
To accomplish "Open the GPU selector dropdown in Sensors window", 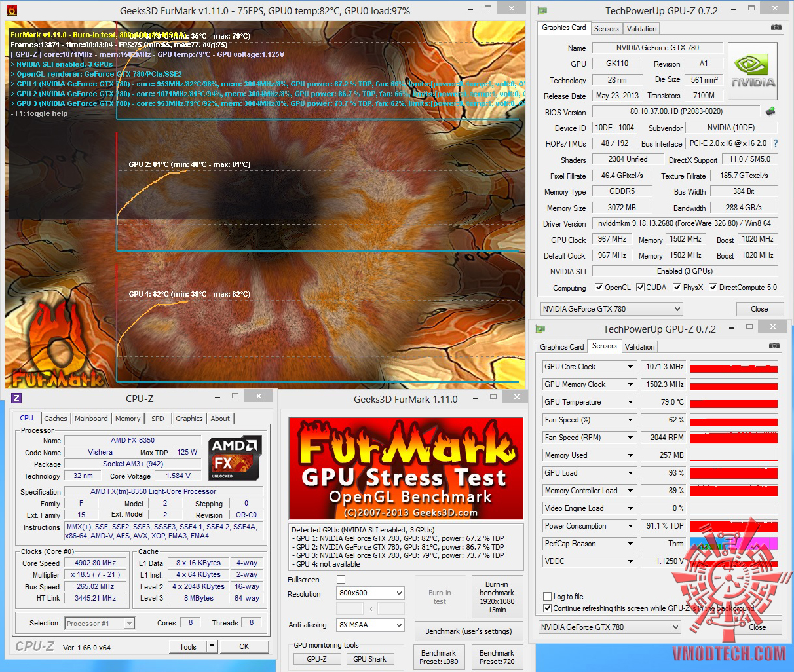I will coord(609,627).
